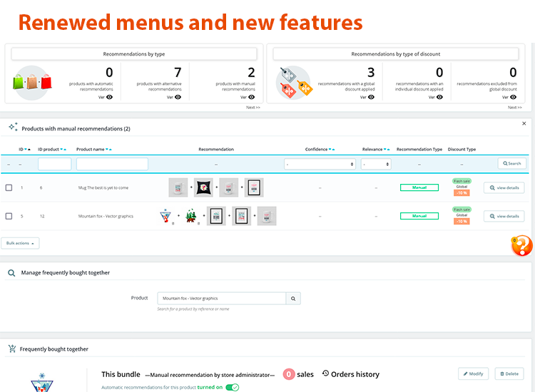
Task: Click the bundle fox product image
Action: click(42, 383)
